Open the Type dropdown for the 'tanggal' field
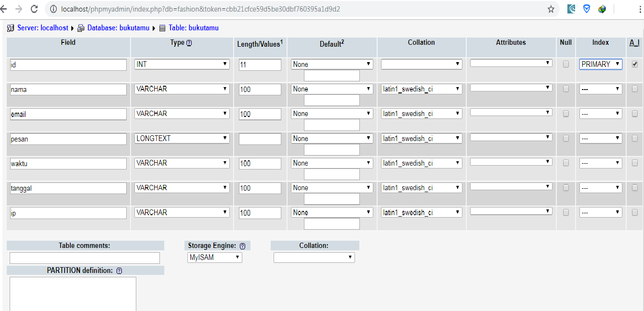The height and width of the screenshot is (311, 644). coord(182,187)
